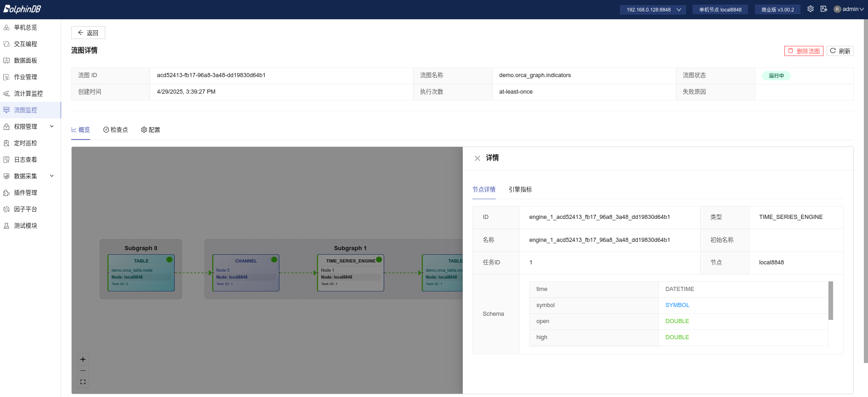Screen dimensions: 868x397
Task: Select the CHANNEL node in Subgraph 1
Action: point(245,273)
